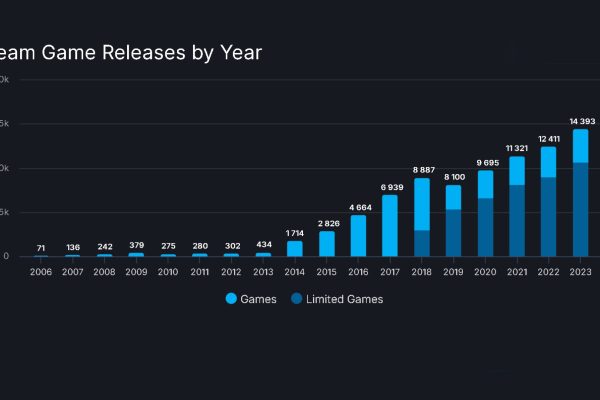Click the 2023 axis label
The width and height of the screenshot is (600, 400).
pyautogui.click(x=580, y=272)
